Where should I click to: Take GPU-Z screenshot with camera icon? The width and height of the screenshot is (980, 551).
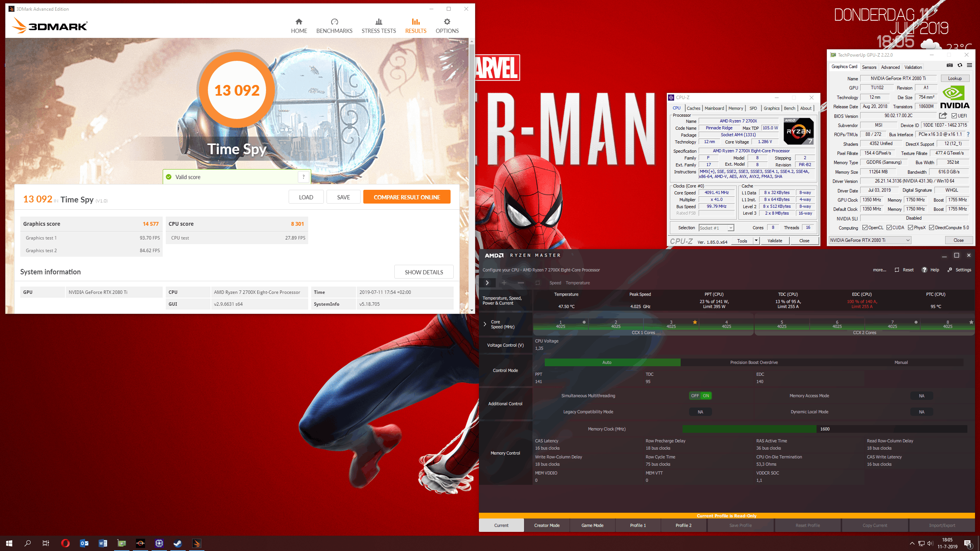tap(949, 65)
